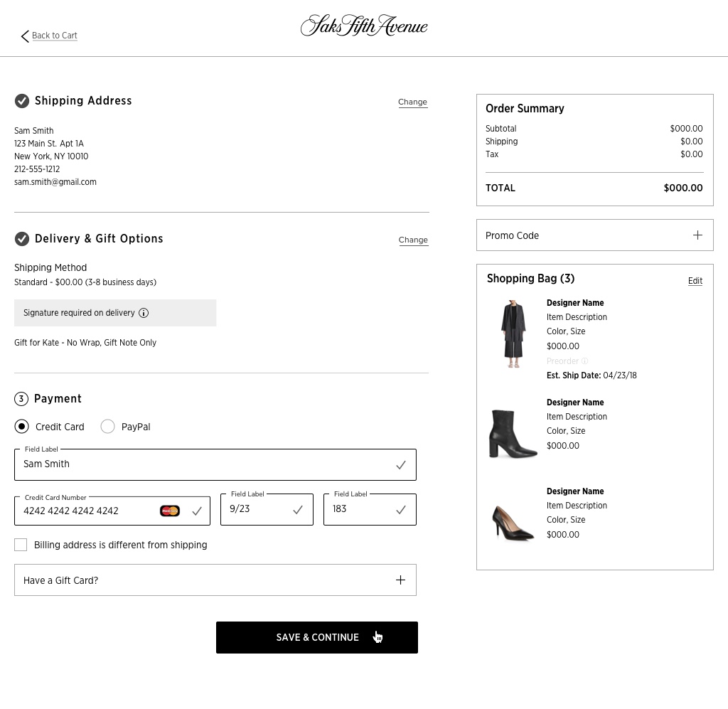Expand the Have a Gift Card section
This screenshot has width=728, height=709.
tap(400, 580)
